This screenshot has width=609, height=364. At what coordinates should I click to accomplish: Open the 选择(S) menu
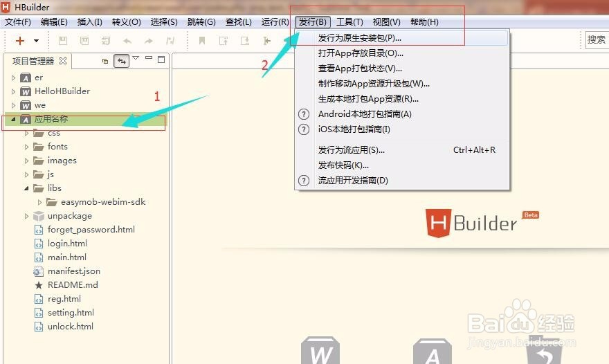164,22
